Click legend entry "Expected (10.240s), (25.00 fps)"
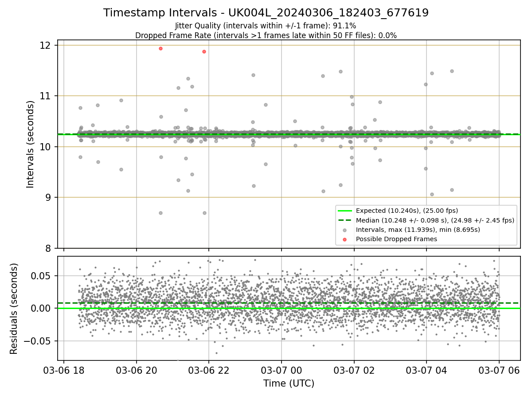The height and width of the screenshot is (399, 532). tap(407, 211)
